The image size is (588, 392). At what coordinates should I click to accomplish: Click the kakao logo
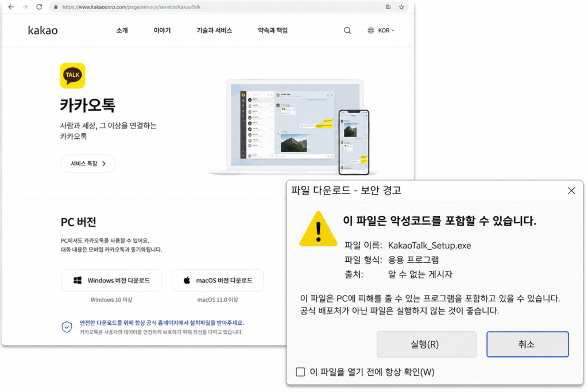click(x=42, y=30)
